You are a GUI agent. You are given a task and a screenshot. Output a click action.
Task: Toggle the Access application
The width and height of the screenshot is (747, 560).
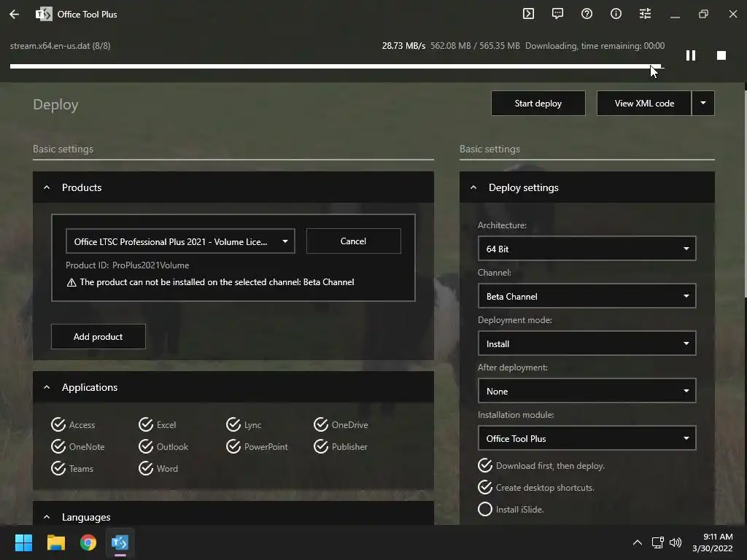(x=74, y=424)
